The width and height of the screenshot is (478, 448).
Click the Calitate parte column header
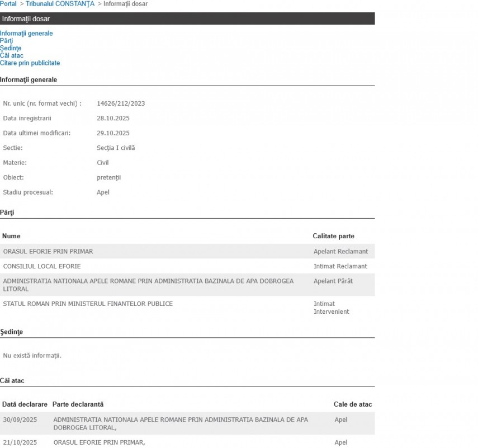tap(333, 236)
